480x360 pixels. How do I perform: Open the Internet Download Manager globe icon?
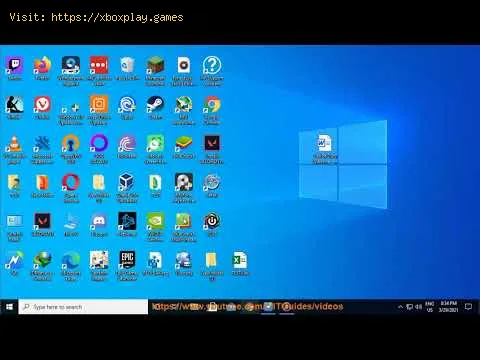point(42,261)
